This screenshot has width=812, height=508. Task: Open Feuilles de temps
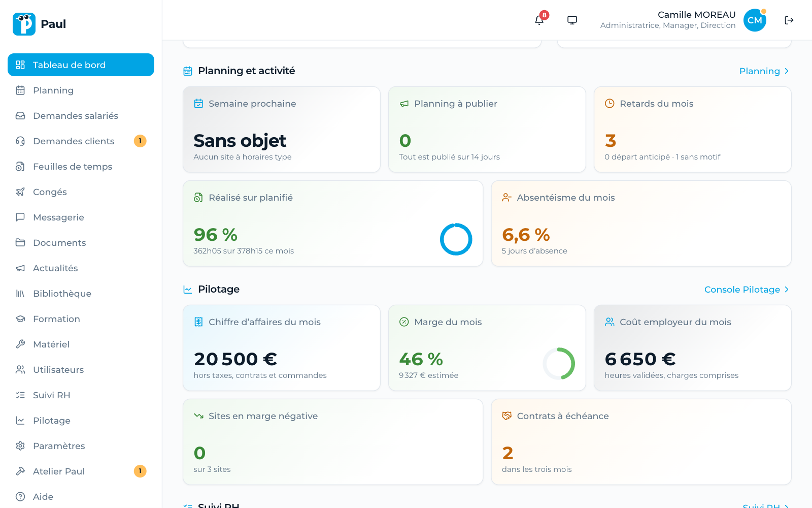(81, 167)
